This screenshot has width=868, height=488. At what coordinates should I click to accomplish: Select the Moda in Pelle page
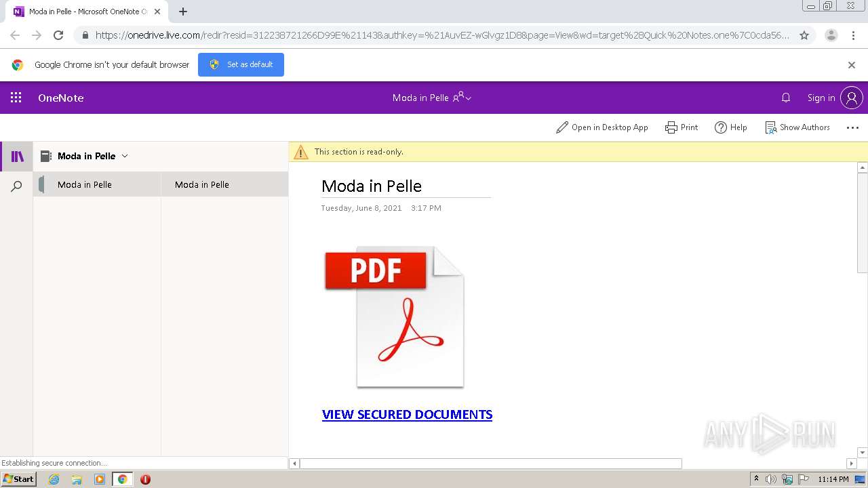224,184
